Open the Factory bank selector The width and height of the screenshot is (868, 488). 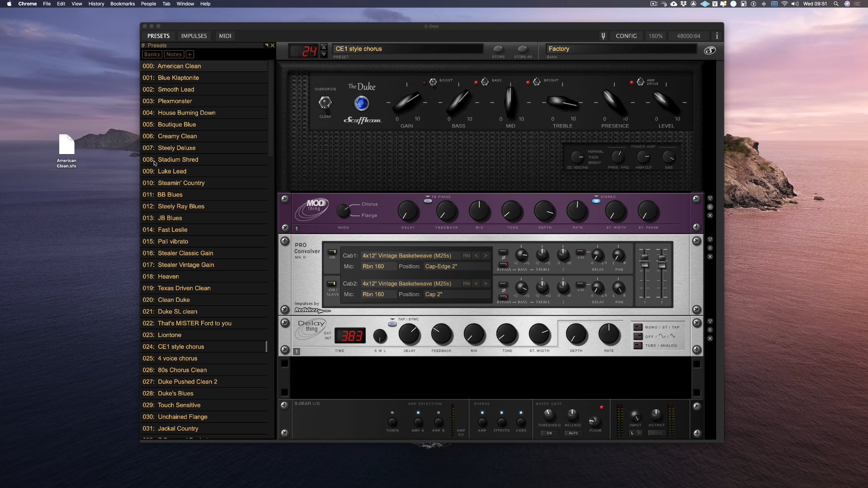point(621,49)
